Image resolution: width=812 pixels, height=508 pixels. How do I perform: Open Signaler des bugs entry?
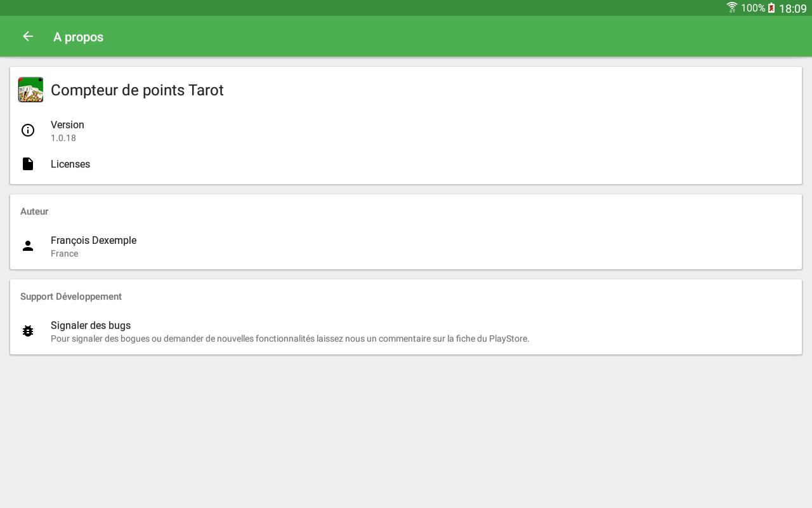[x=406, y=331]
